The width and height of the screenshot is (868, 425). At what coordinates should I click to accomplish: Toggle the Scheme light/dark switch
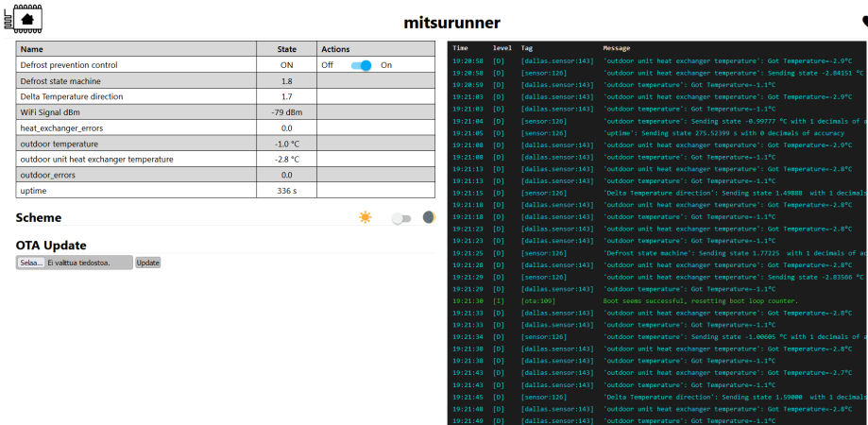point(401,218)
